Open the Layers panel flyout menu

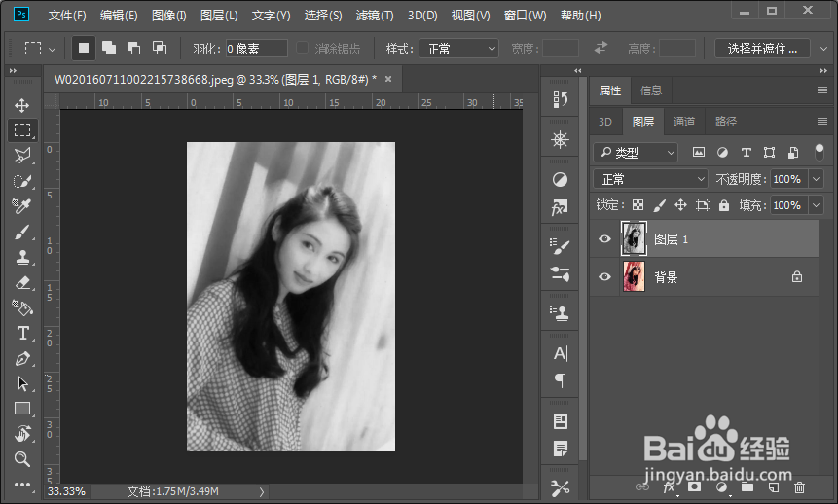822,122
